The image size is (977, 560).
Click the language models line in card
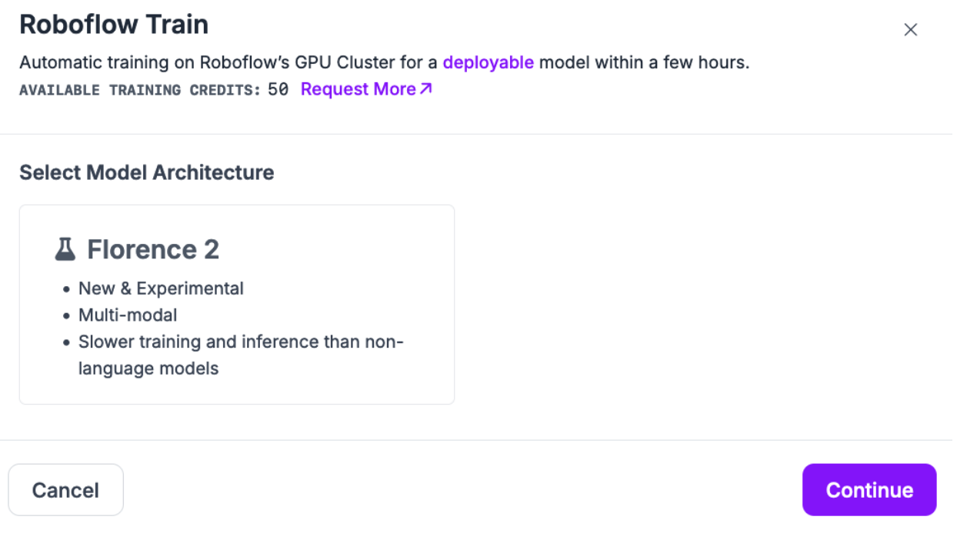(x=148, y=368)
